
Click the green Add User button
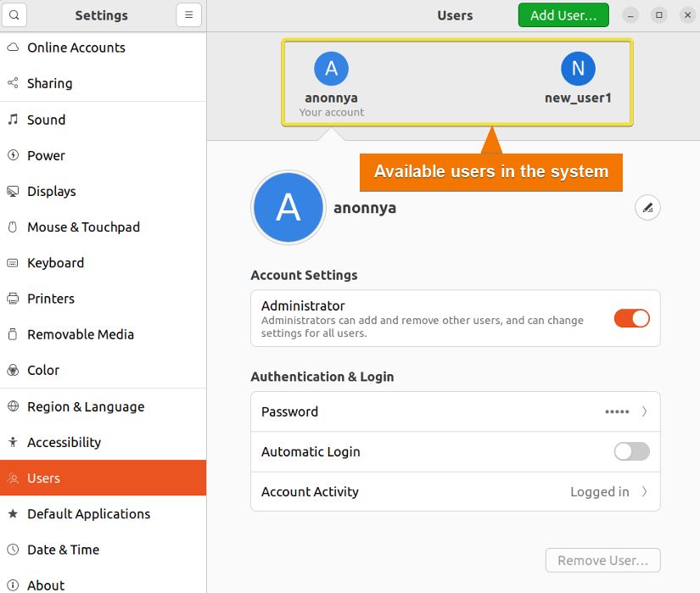(x=563, y=15)
